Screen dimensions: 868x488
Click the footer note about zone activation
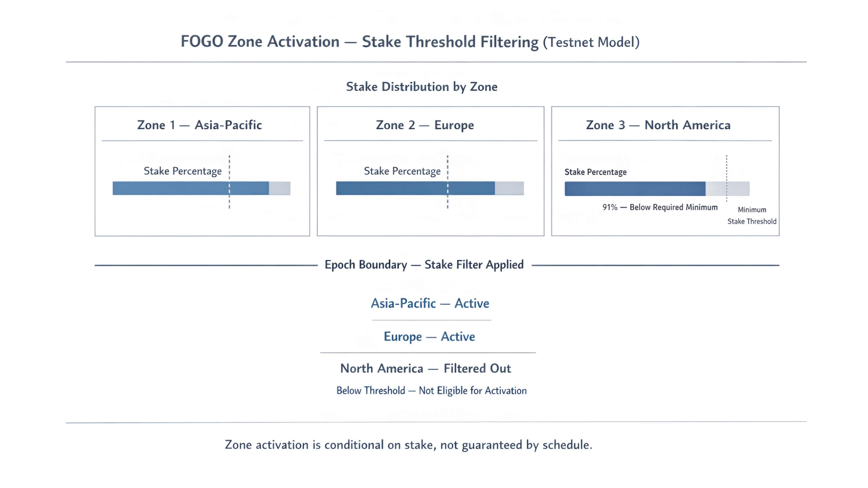pyautogui.click(x=409, y=445)
